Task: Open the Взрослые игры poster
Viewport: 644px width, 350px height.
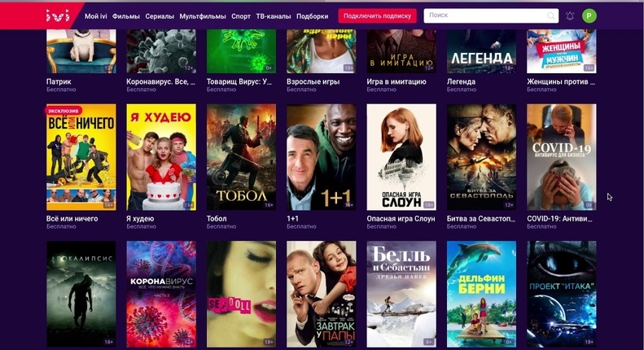Action: pos(321,51)
